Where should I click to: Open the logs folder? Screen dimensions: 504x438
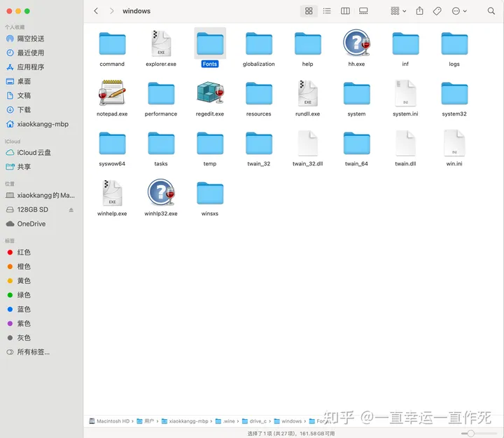(x=454, y=43)
